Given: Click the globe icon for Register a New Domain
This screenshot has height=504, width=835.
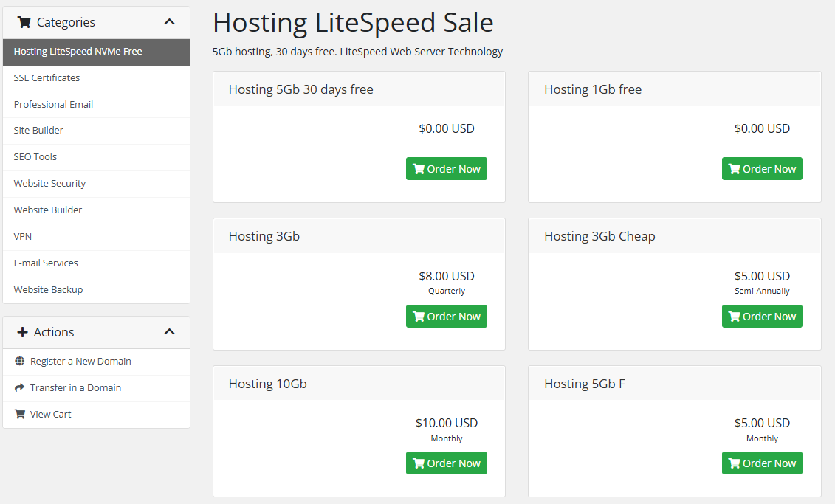Looking at the screenshot, I should (x=20, y=361).
